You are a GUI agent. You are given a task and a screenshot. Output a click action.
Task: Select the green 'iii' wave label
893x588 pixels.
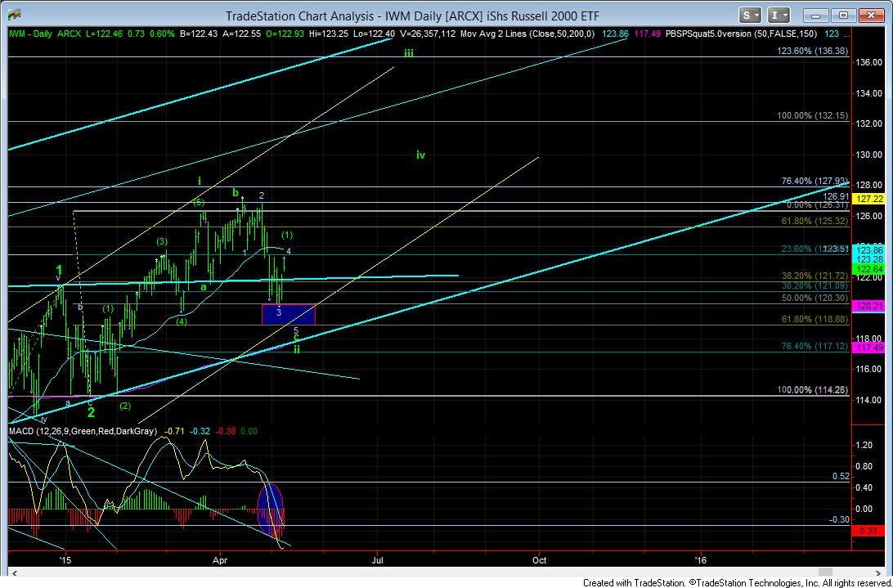tap(409, 53)
